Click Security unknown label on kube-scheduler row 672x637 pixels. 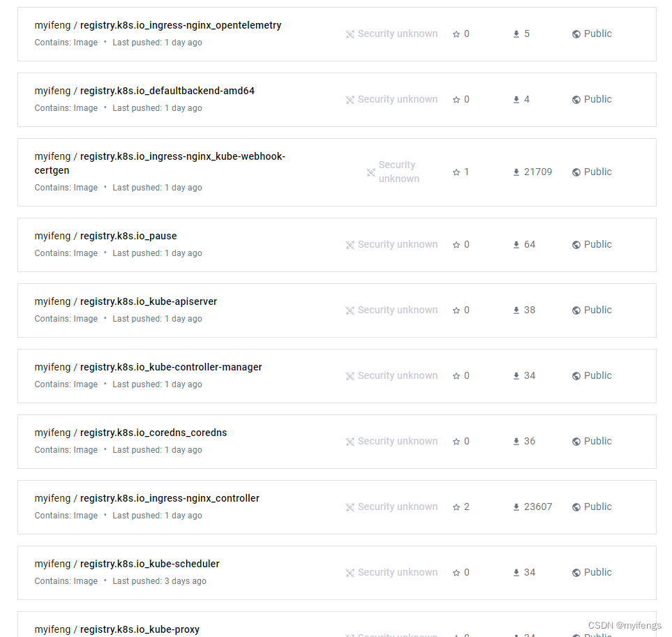pyautogui.click(x=398, y=573)
